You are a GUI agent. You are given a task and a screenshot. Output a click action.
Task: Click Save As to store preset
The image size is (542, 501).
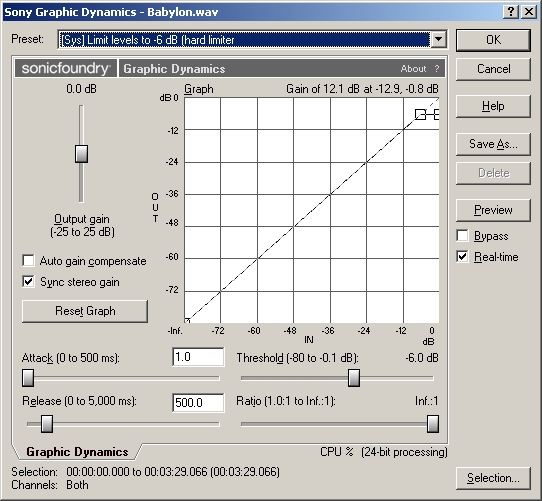coord(493,144)
